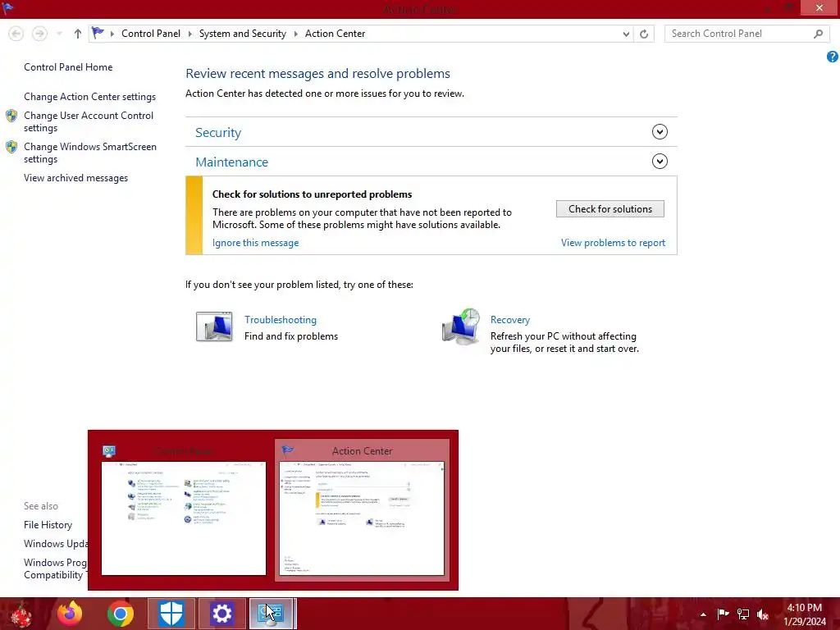Go forward using the Forward arrow
The height and width of the screenshot is (630, 840).
tap(39, 34)
